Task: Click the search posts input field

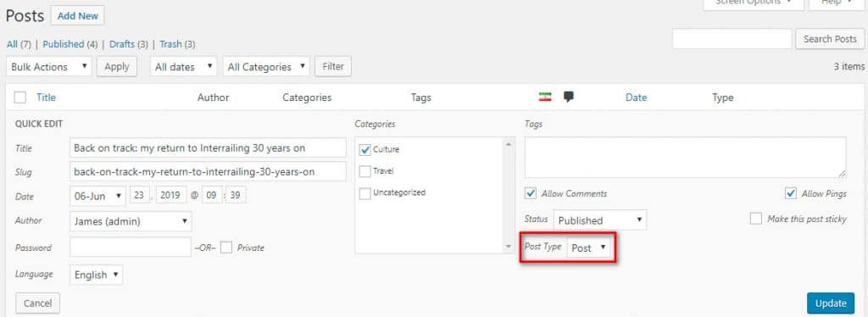Action: pyautogui.click(x=732, y=39)
